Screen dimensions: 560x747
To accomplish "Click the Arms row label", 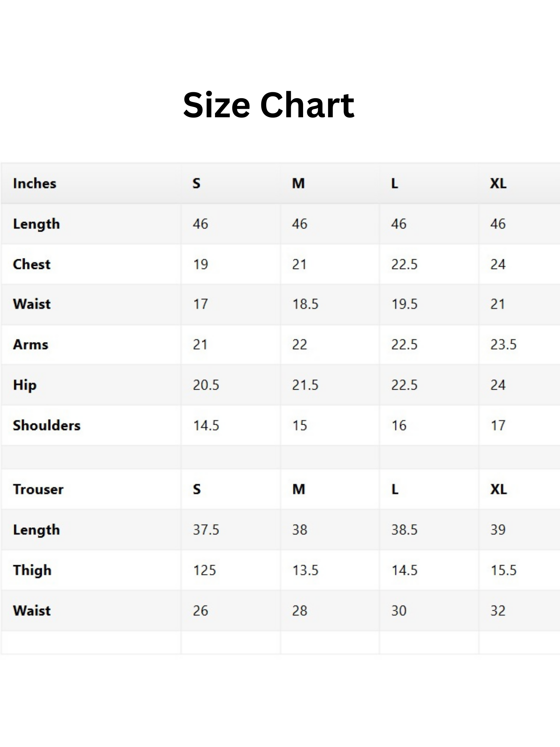I will pyautogui.click(x=31, y=344).
